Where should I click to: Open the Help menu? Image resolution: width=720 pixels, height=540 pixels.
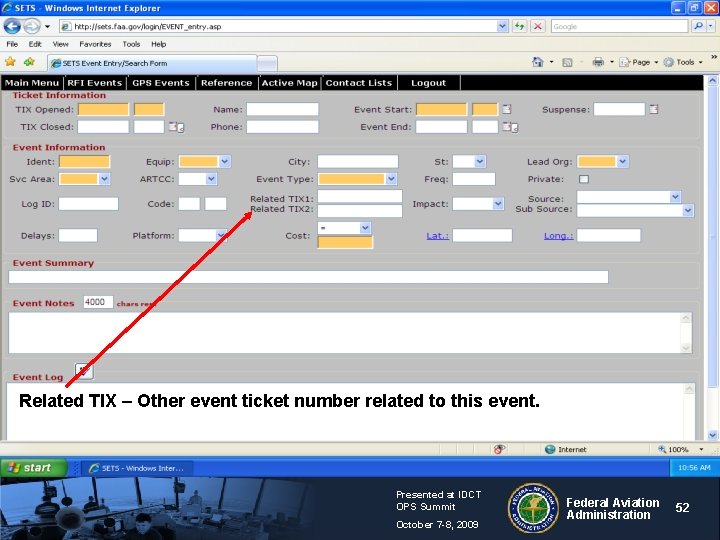coord(158,44)
